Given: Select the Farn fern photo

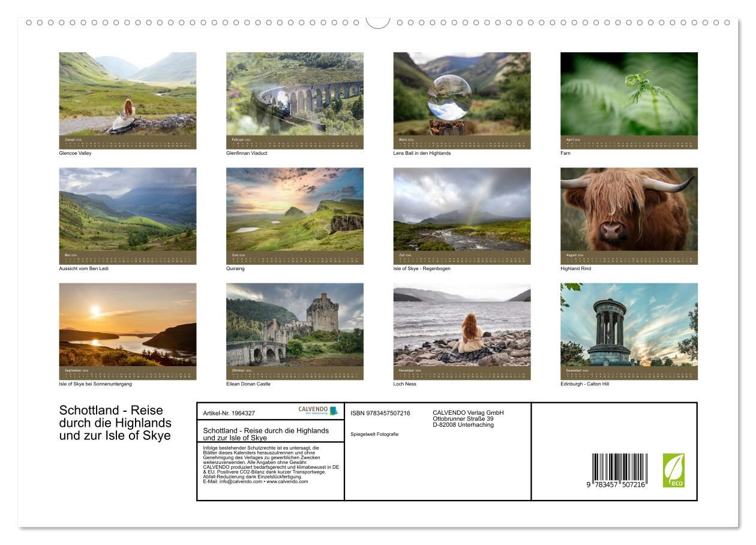Looking at the screenshot, I should [629, 94].
